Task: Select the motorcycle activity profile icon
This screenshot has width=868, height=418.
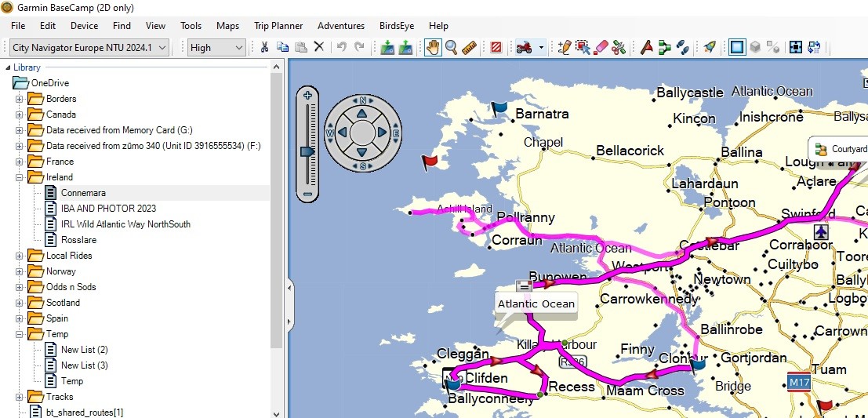Action: [524, 48]
